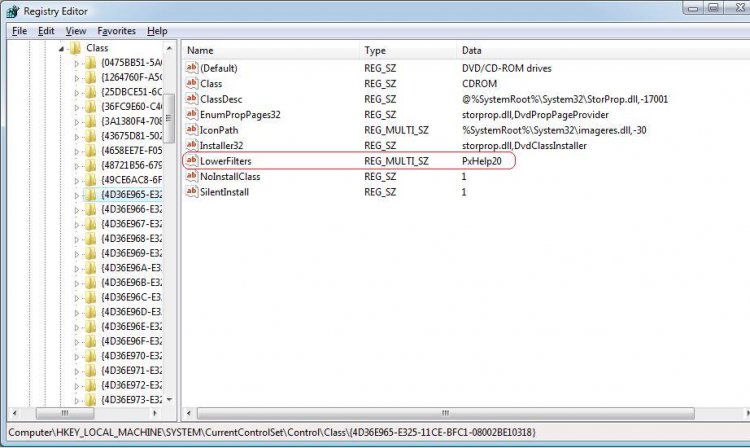Click the Installer32 value icon
The image size is (750, 448).
192,145
